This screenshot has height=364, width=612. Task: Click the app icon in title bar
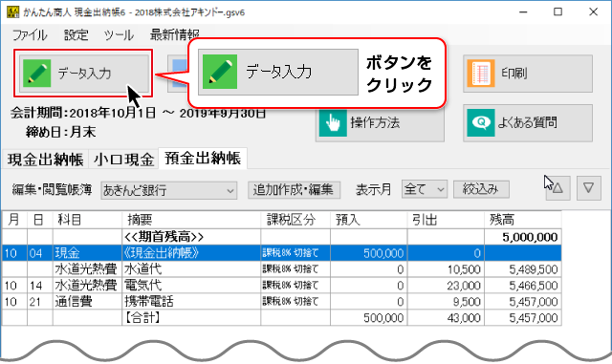pos(12,12)
